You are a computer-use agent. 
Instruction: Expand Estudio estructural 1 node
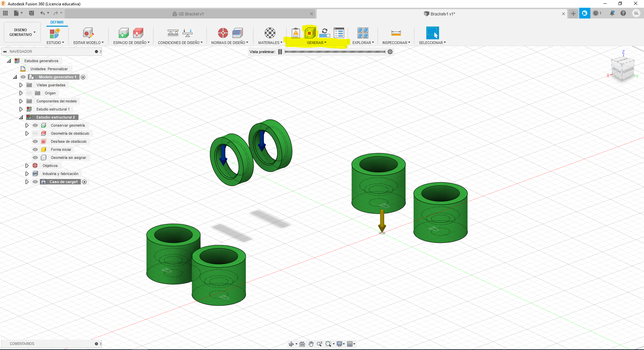21,109
